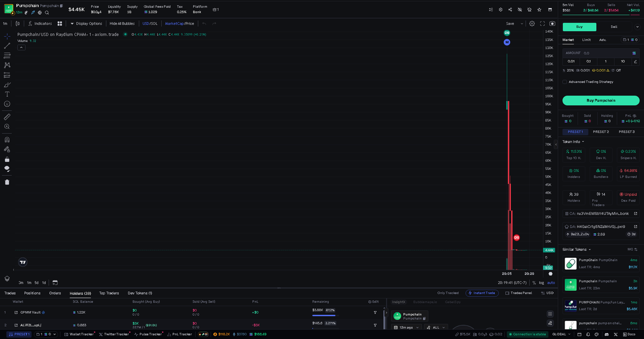Select PRESET 3 tab

tap(626, 132)
